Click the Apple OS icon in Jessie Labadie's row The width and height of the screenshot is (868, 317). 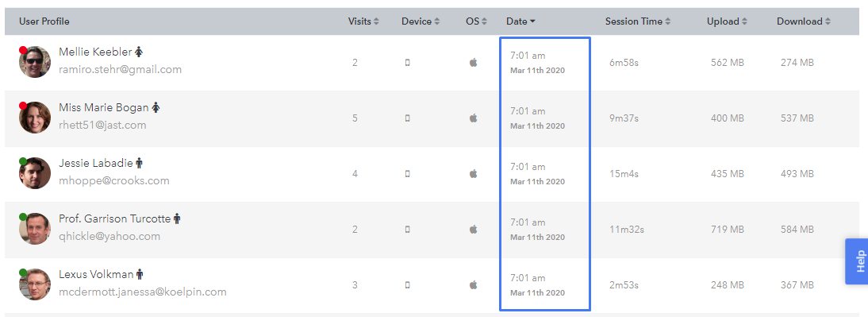(474, 173)
